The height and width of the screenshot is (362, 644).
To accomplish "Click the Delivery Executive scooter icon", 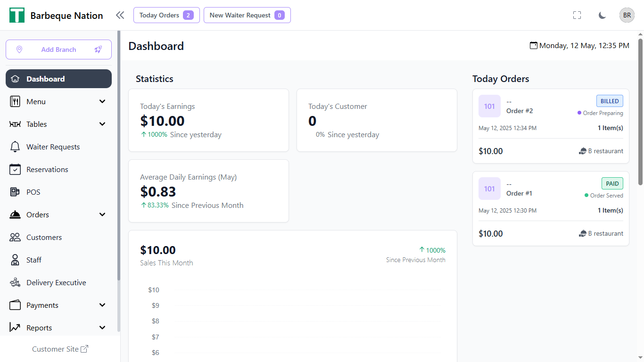I will pos(15,282).
